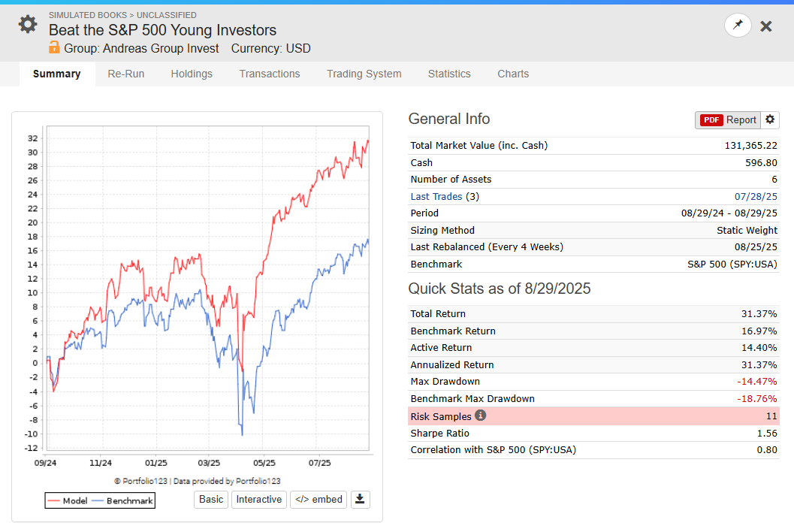Click the S&P 500 (SPY:USA) benchmark value

pos(732,264)
